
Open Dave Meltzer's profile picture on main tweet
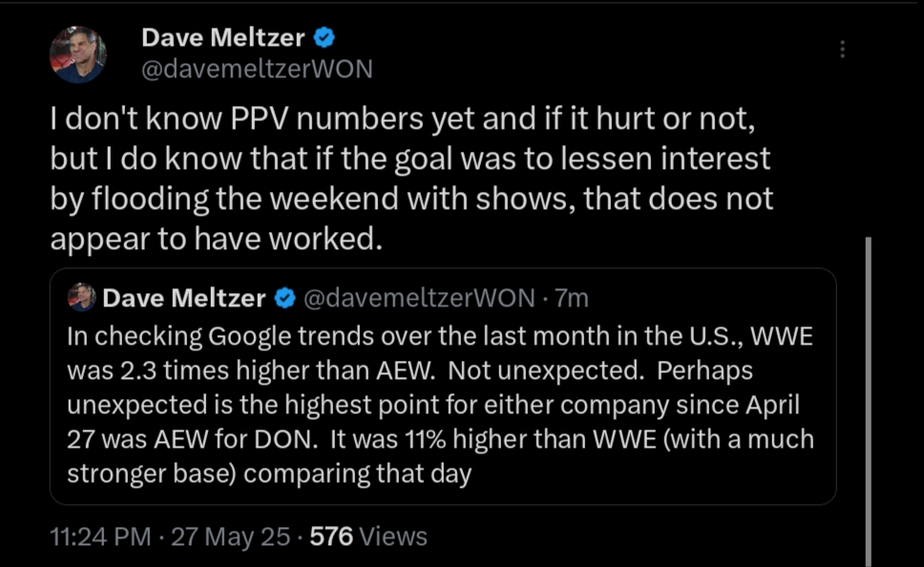coord(78,54)
